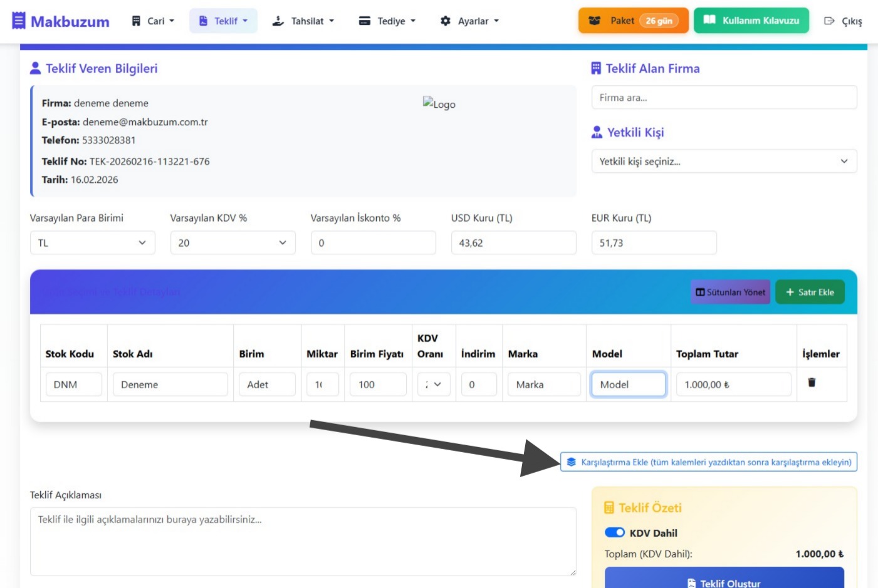This screenshot has height=588, width=878.
Task: Click the Tahsilat hand icon
Action: pos(278,21)
